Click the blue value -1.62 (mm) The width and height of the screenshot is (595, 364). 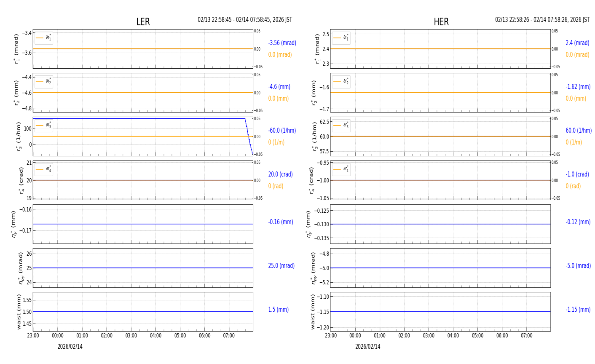point(578,87)
